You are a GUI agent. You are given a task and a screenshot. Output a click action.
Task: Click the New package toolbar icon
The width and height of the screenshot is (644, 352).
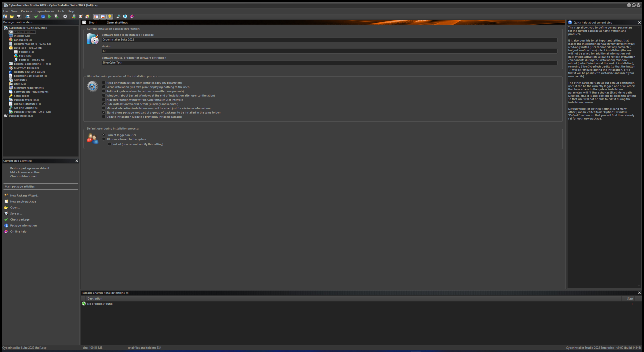coord(5,16)
